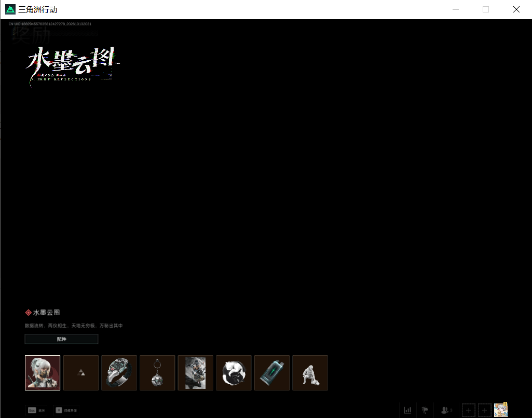Open the bar chart statistics icon
Screen dimensions: 532x418
pyautogui.click(x=408, y=410)
